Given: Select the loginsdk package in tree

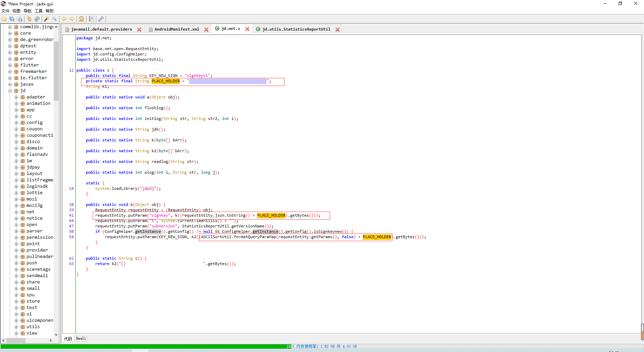Looking at the screenshot, I should tap(37, 186).
